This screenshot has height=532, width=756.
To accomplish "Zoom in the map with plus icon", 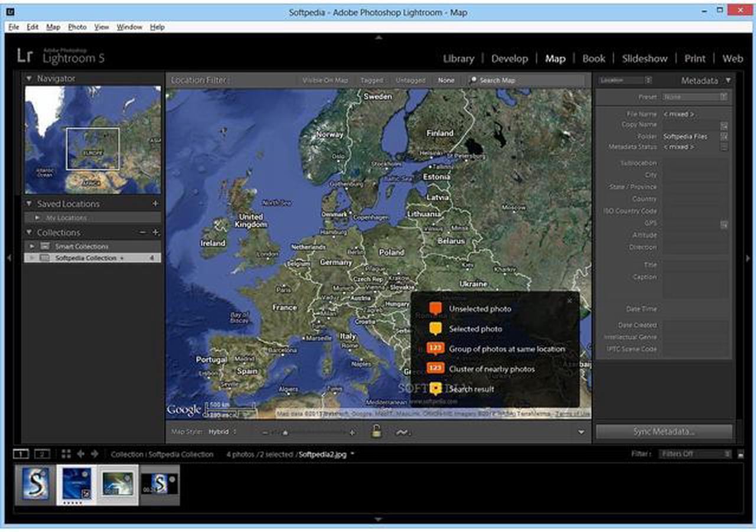I will coord(353,433).
